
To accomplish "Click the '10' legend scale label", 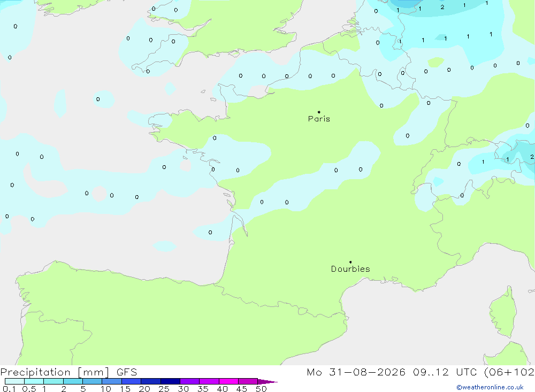I will 106,389.
